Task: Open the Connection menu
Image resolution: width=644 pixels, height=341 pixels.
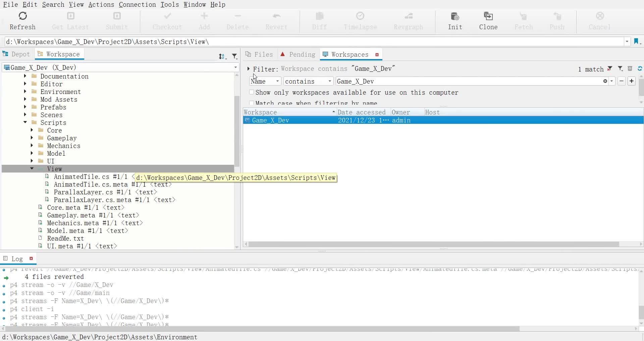Action: (x=137, y=4)
